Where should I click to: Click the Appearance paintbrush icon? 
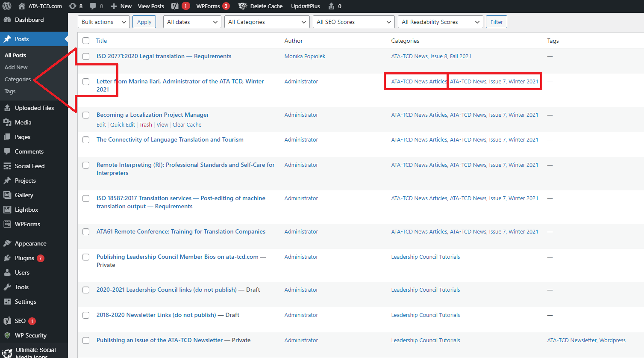click(7, 243)
